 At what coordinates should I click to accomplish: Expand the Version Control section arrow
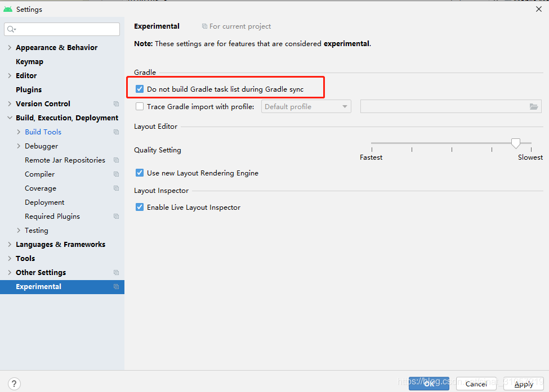click(10, 104)
